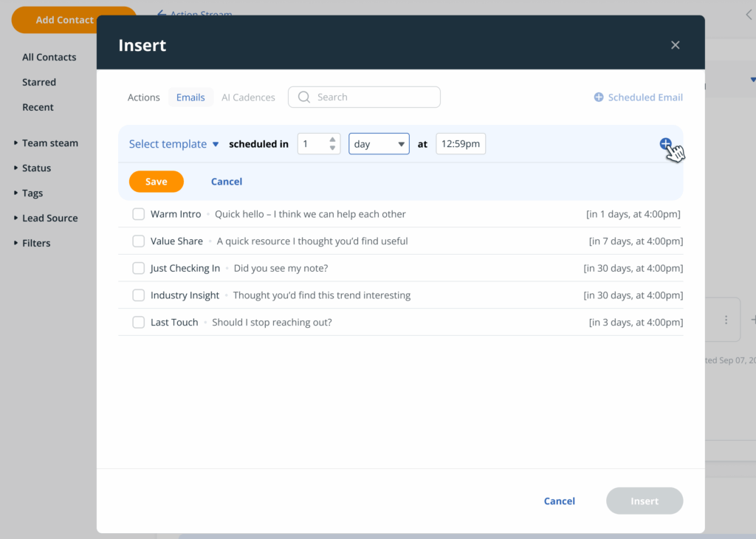Click the Insert button at the bottom
Image resolution: width=756 pixels, height=539 pixels.
[644, 501]
